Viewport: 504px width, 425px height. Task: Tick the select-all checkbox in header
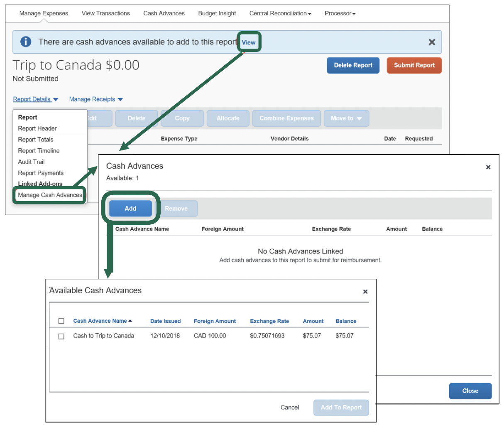tap(61, 321)
